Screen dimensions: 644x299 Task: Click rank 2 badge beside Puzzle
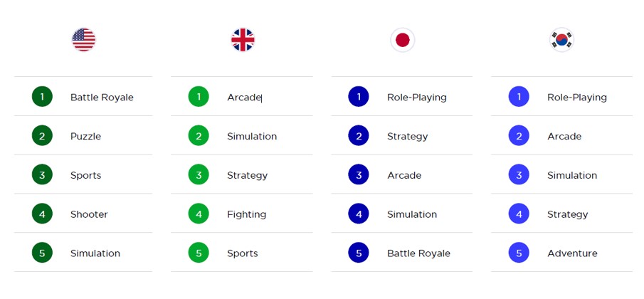pyautogui.click(x=42, y=136)
